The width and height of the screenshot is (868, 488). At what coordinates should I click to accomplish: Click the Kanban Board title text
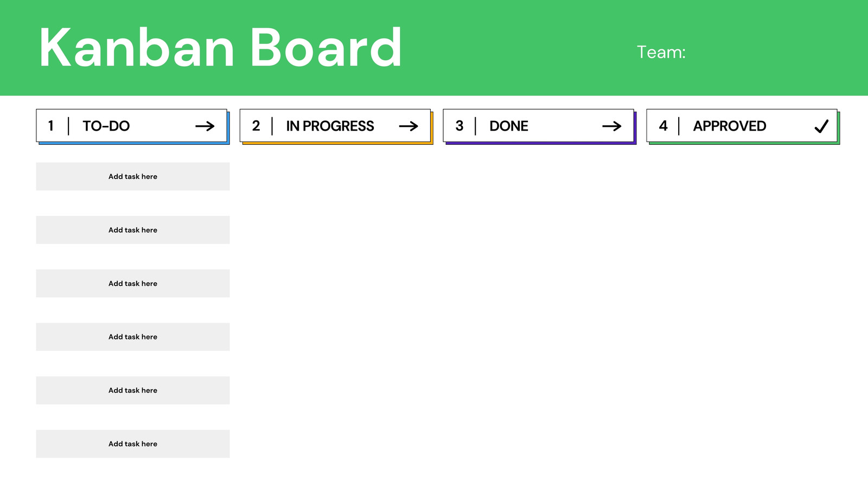point(220,48)
